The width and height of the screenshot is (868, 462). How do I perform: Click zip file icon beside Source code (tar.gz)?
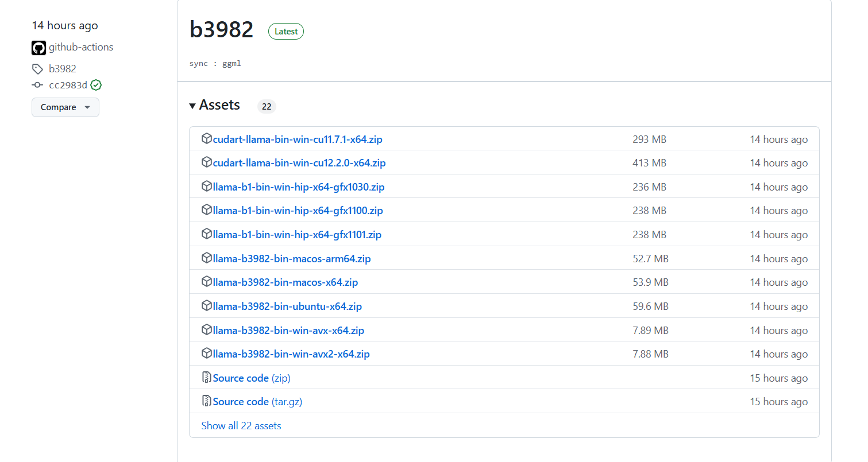click(x=207, y=401)
